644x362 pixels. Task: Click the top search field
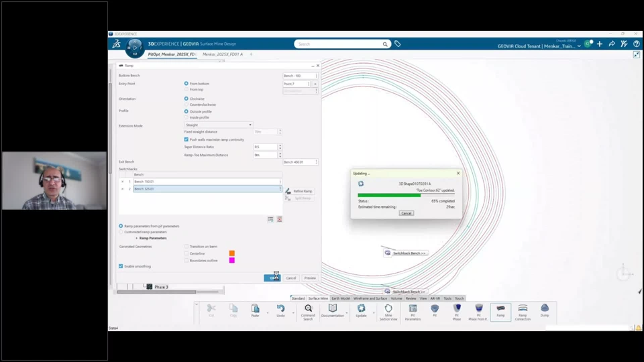click(x=338, y=44)
